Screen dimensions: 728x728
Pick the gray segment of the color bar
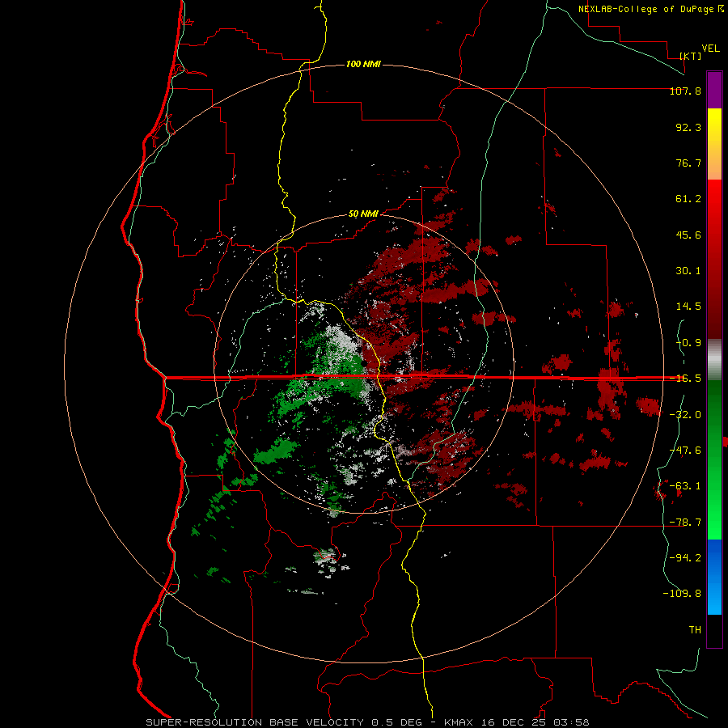coord(714,359)
